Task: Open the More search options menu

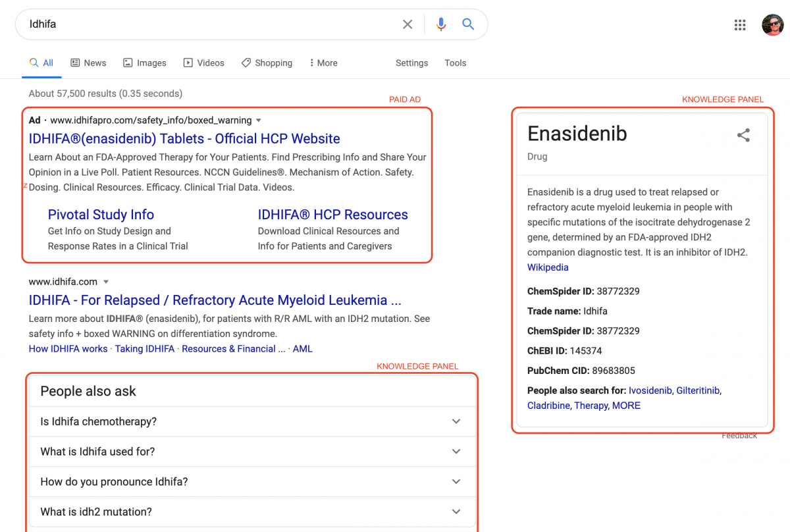Action: click(323, 63)
